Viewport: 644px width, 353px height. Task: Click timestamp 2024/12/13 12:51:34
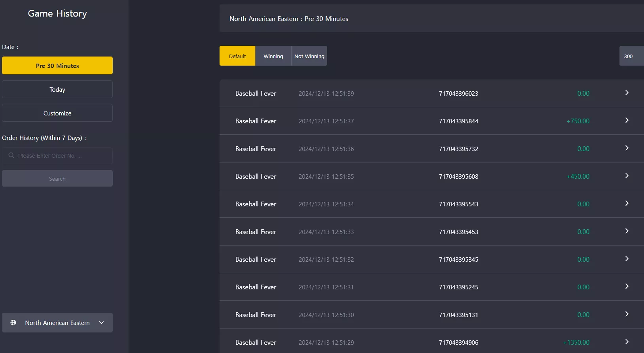326,204
